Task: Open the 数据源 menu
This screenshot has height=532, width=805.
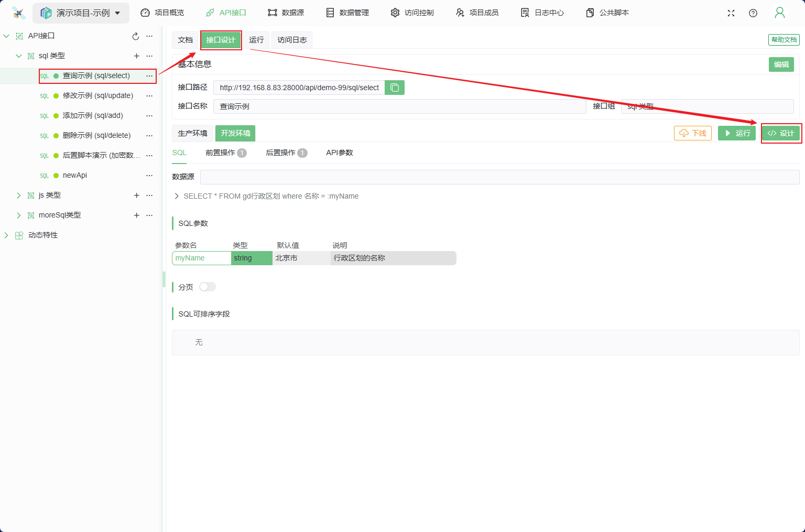Action: tap(286, 13)
